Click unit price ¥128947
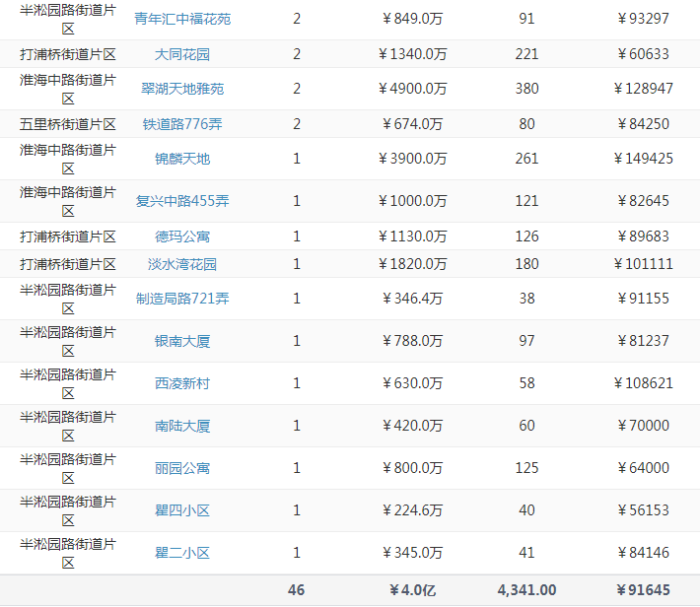The height and width of the screenshot is (607, 700). (x=643, y=89)
